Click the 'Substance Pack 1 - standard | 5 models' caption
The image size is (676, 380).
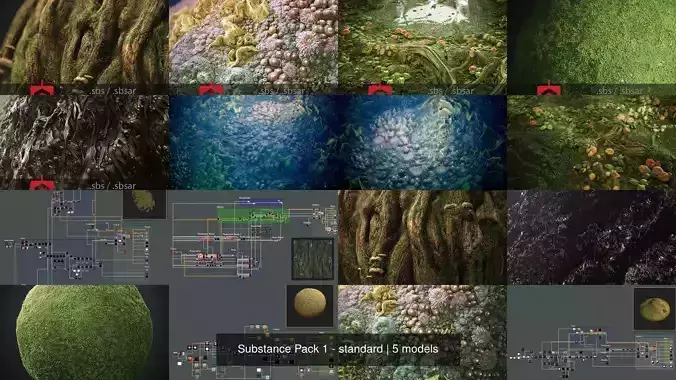[x=338, y=349]
